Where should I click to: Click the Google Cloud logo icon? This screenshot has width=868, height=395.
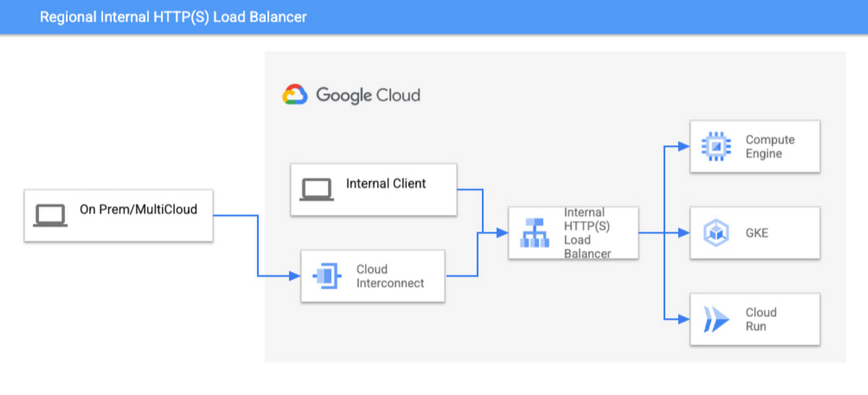pos(295,94)
